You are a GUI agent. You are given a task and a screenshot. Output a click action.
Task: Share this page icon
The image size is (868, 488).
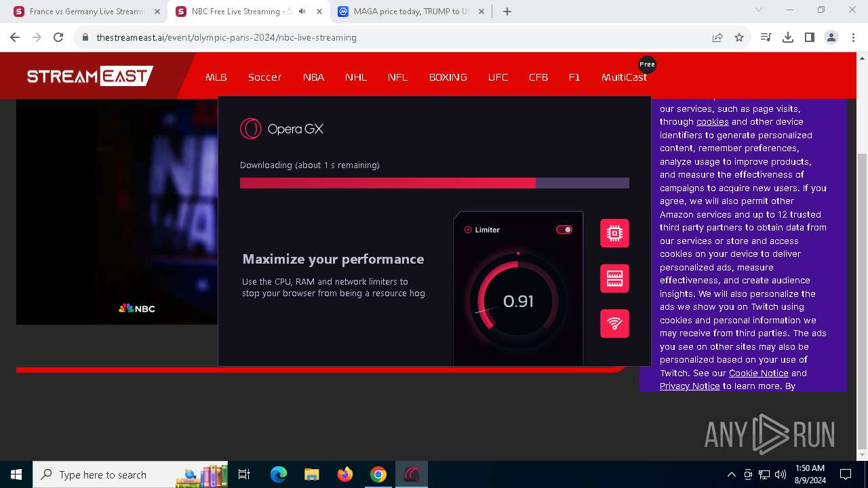click(717, 37)
